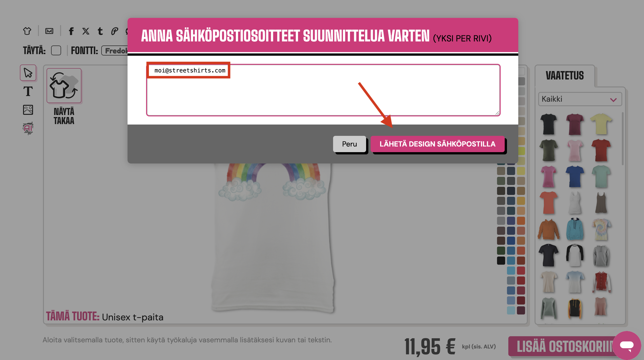
Task: Click inside the email addresses text area
Action: click(323, 90)
